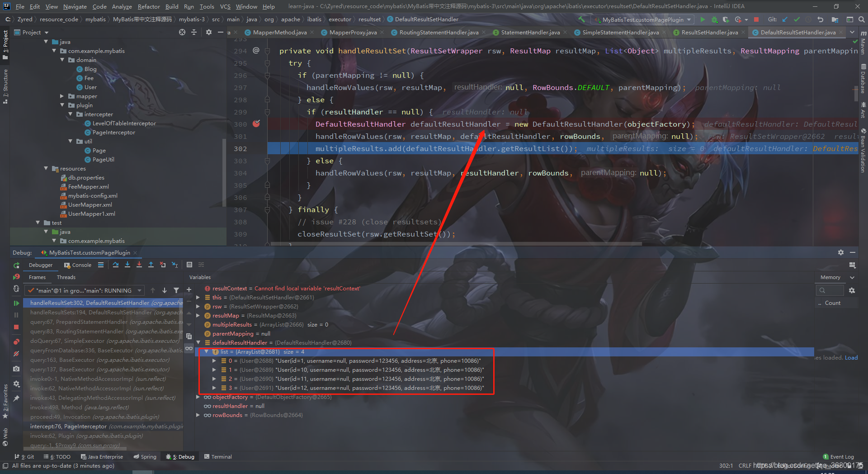Click Force Step Into red arrow icon
868x474 pixels.
click(139, 265)
